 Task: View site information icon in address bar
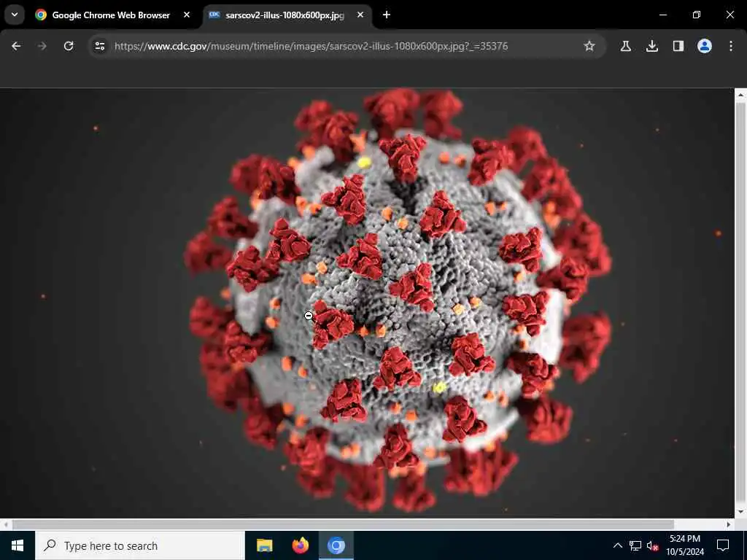(x=99, y=46)
